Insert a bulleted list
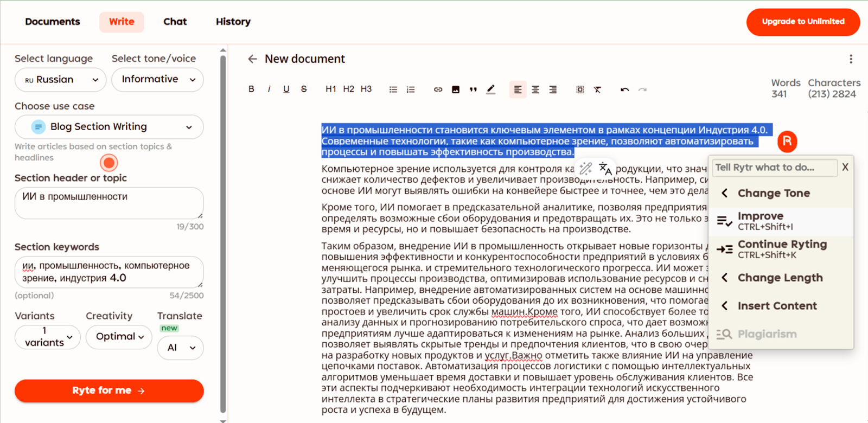The image size is (868, 423). [x=393, y=89]
